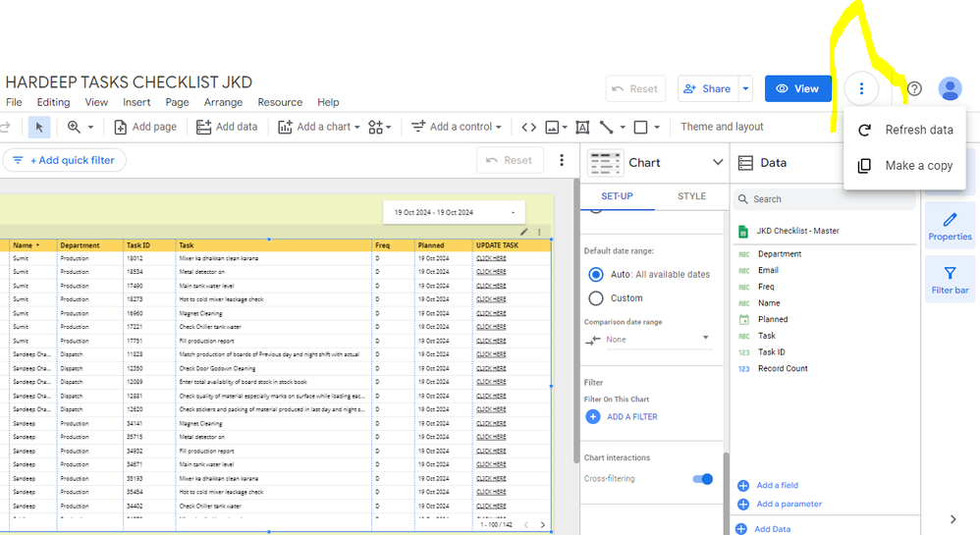This screenshot has width=980, height=535.
Task: Toggle Cross-filtering switch
Action: (x=702, y=479)
